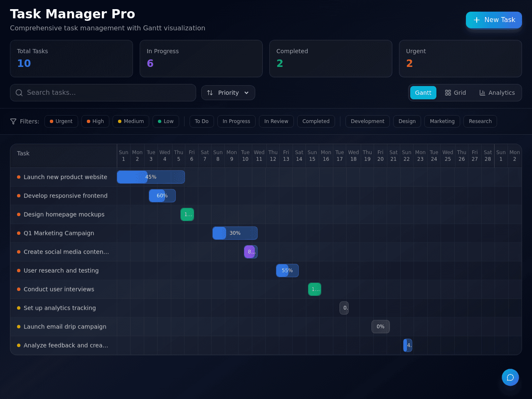Viewport: 532px width, 399px height.
Task: Select the Develop responsive frontend task
Action: coord(64,196)
